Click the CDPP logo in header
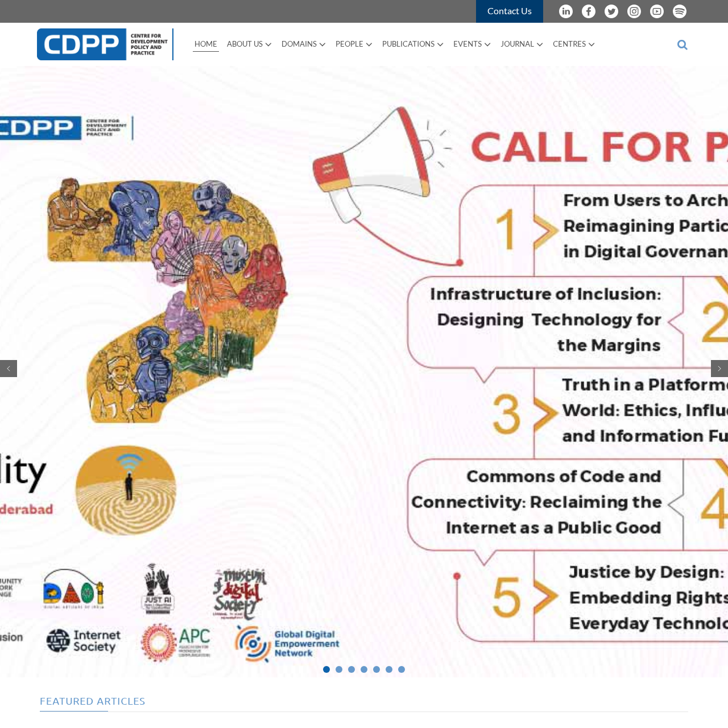Screen dimensions: 728x728 click(x=105, y=44)
